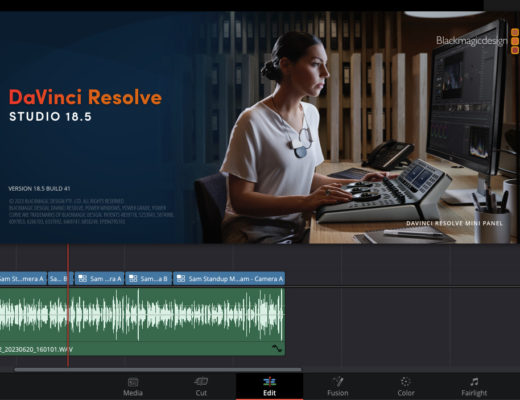
Task: Switch to the Fairlight page
Action: (x=474, y=387)
